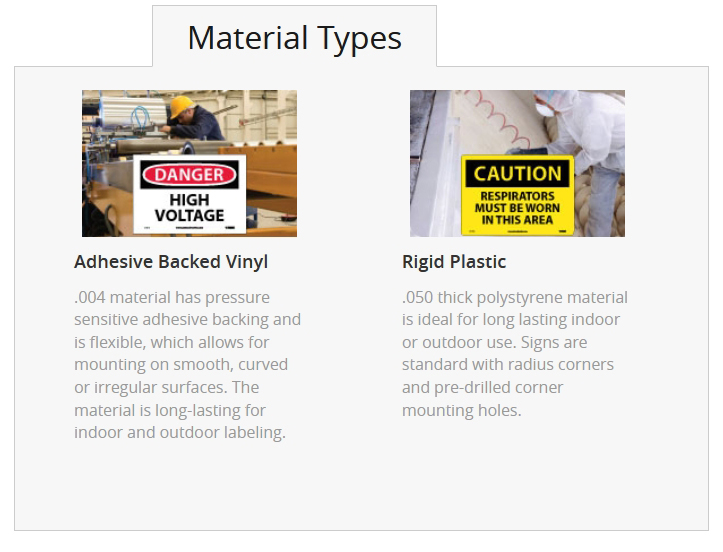Image resolution: width=723 pixels, height=552 pixels.
Task: Open the Material Types tab
Action: point(295,37)
